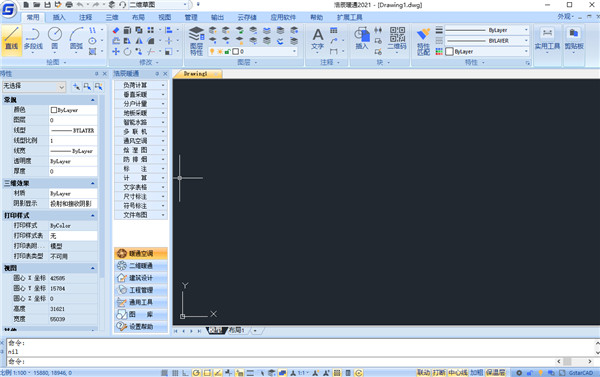The height and width of the screenshot is (377, 600).
Task: Click the array tool four-squares icon
Action: (x=150, y=30)
